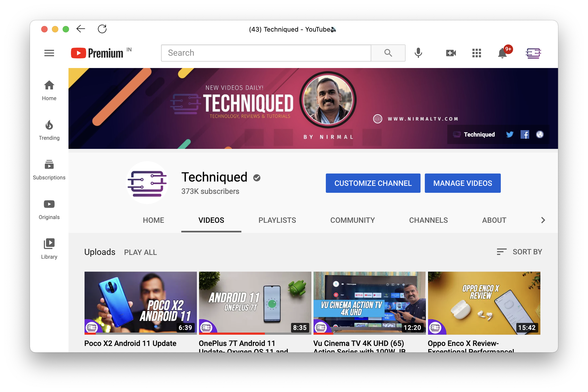588x392 pixels.
Task: Click the Uploads heading link
Action: pyautogui.click(x=100, y=252)
